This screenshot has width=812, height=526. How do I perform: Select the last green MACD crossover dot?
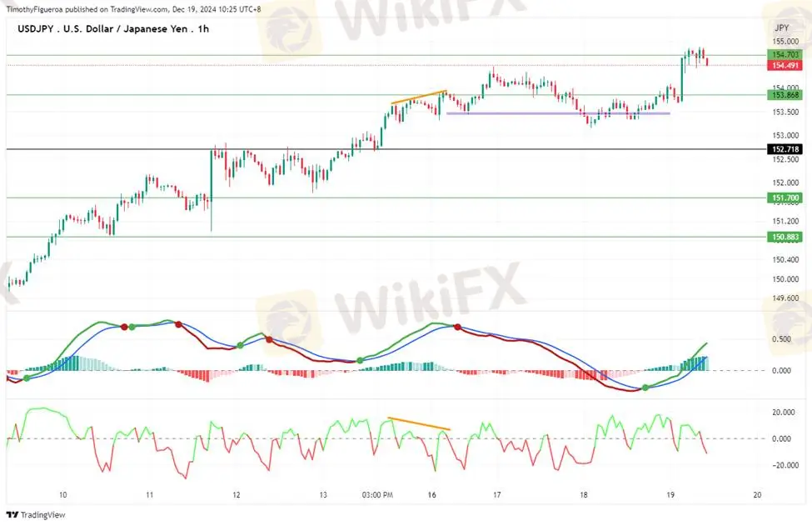[645, 388]
